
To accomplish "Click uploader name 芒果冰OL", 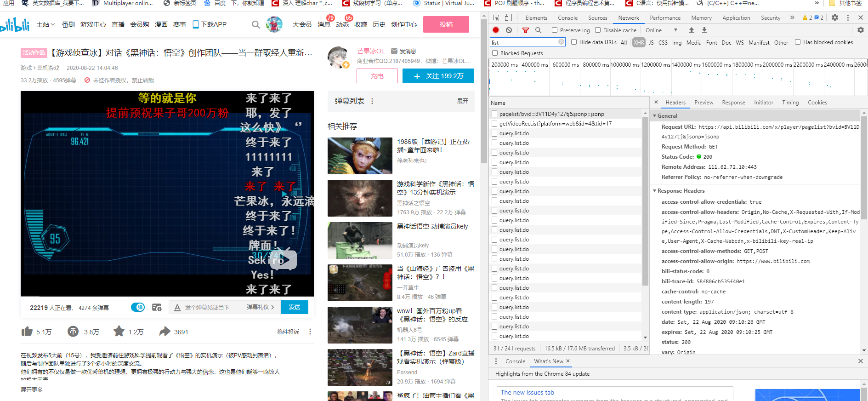I will (371, 51).
